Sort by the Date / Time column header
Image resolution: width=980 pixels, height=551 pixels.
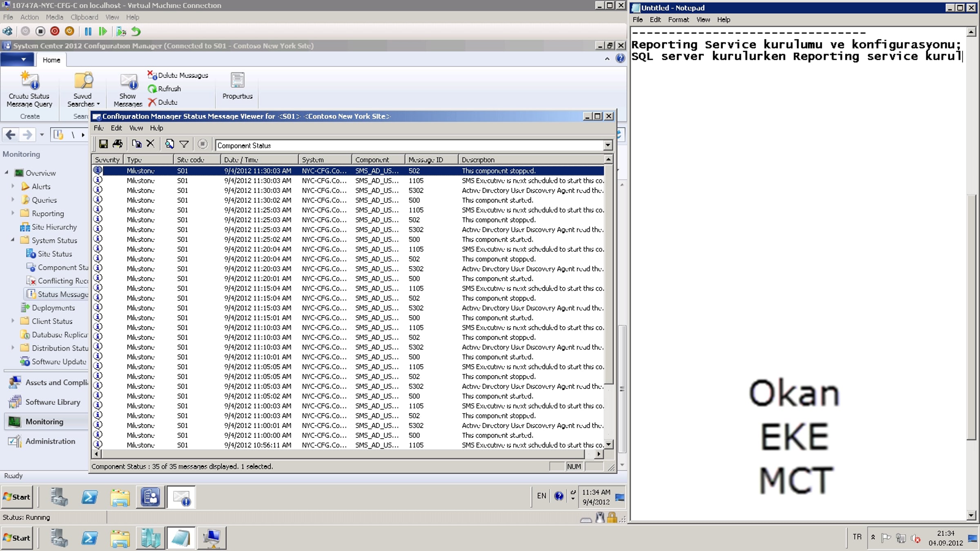[x=259, y=160]
